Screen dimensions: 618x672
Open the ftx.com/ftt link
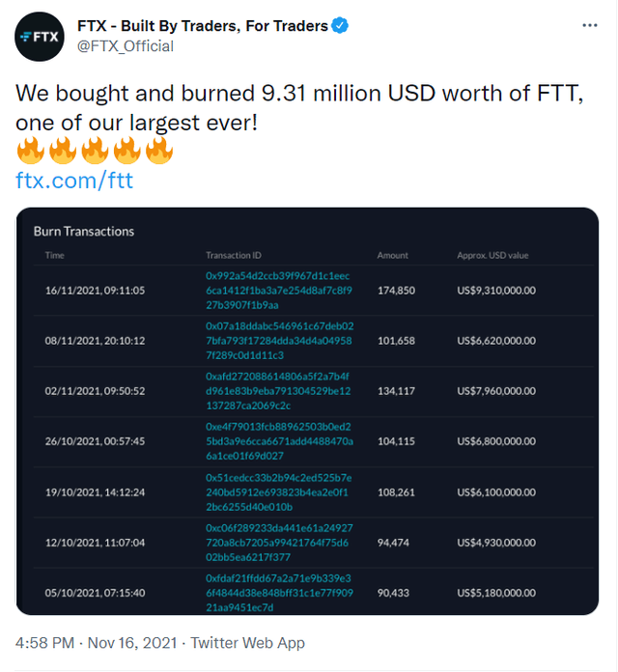point(74,180)
